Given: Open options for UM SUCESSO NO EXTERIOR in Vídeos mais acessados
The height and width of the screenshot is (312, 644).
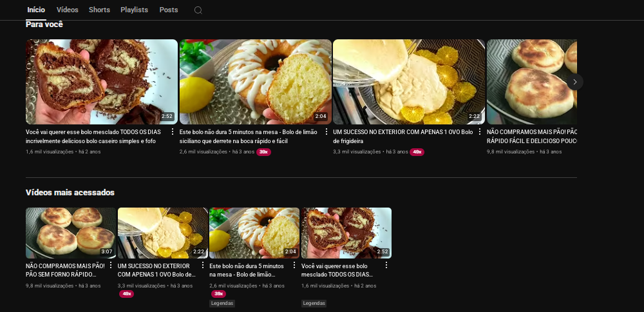Looking at the screenshot, I should 202,265.
